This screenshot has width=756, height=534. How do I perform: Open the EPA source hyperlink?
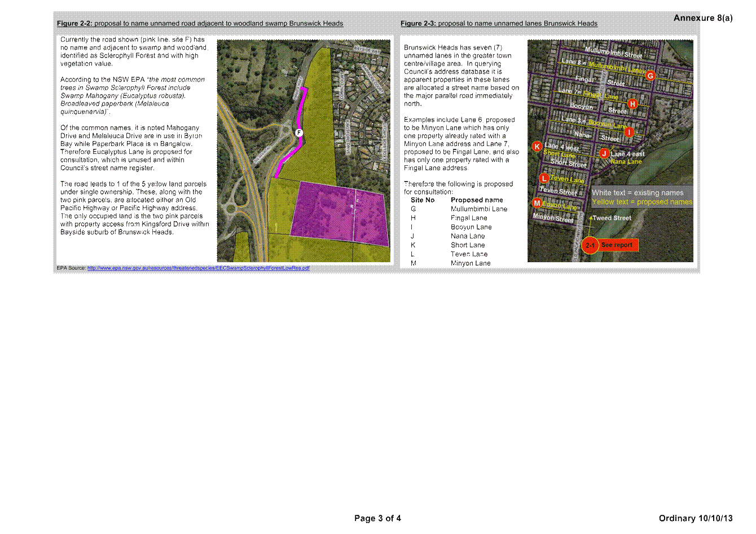199,268
